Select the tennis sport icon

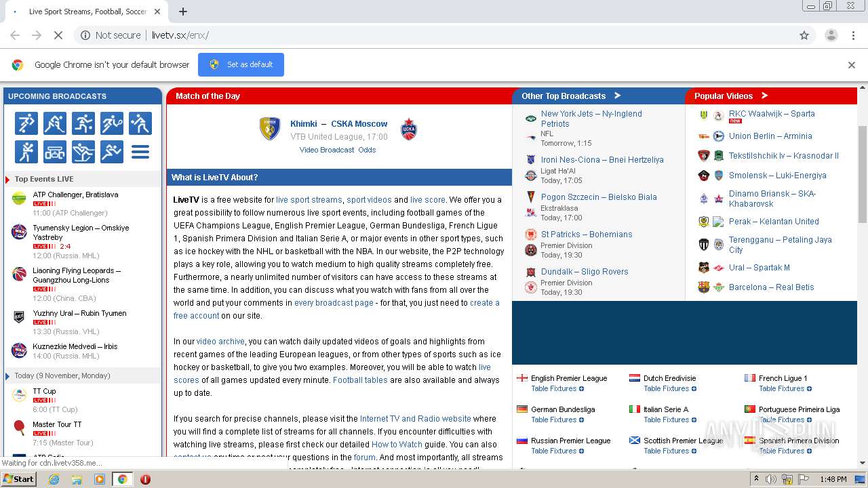pos(112,123)
